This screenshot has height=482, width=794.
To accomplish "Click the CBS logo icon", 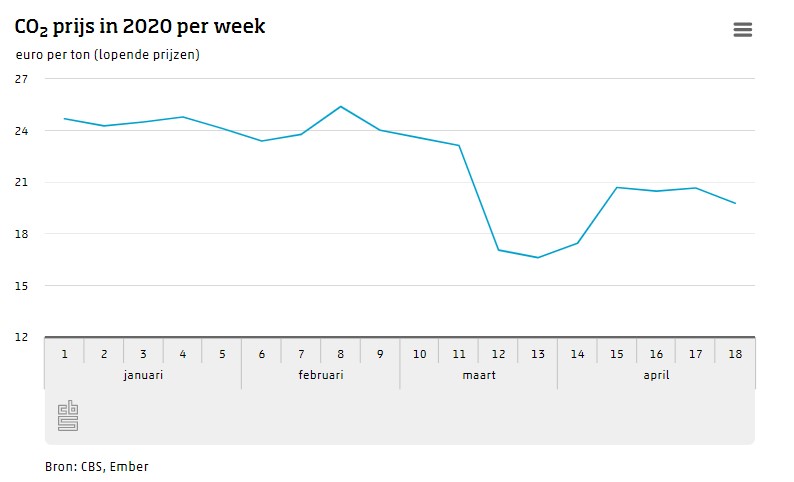I will click(x=68, y=415).
